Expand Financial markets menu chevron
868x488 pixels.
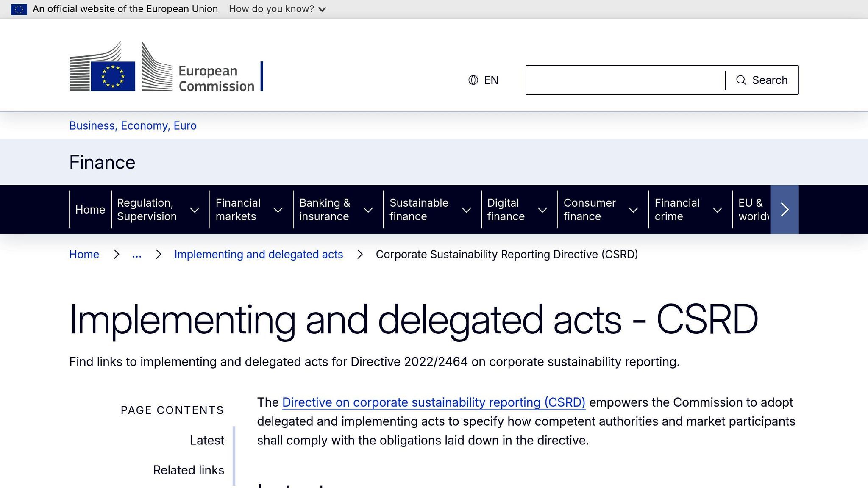click(x=278, y=210)
